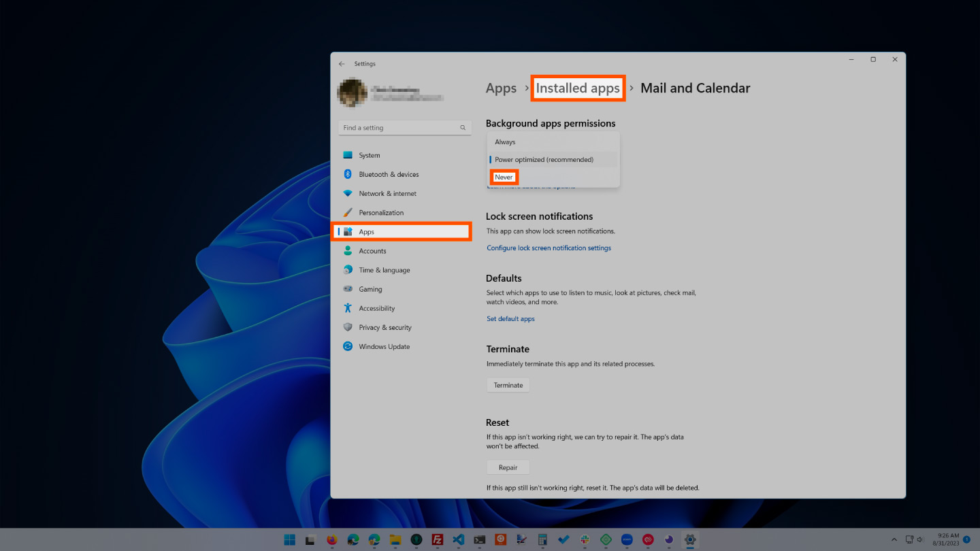Viewport: 980px width, 551px height.
Task: Select Never for background apps permissions
Action: (x=504, y=177)
